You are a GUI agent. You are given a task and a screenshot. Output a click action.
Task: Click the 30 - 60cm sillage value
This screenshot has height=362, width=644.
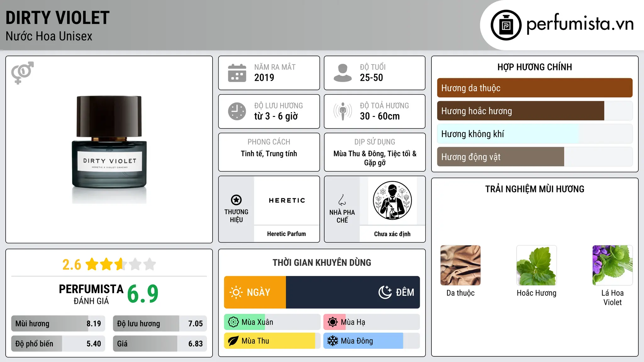(380, 116)
